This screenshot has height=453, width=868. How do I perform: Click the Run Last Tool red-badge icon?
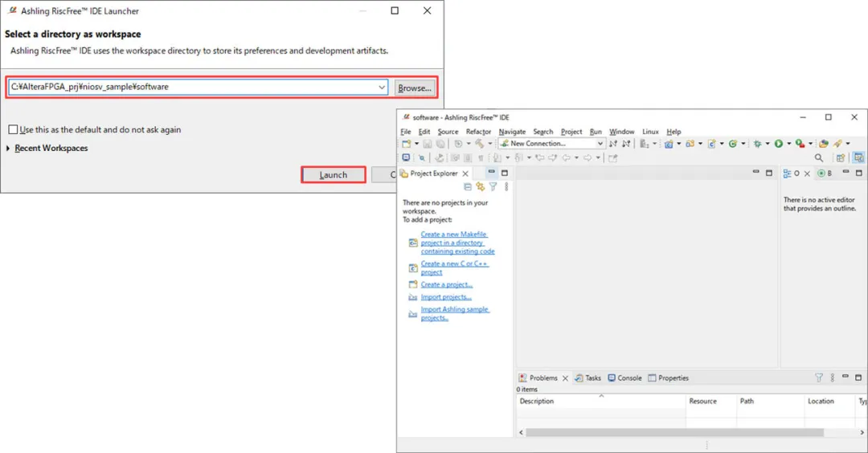(800, 144)
